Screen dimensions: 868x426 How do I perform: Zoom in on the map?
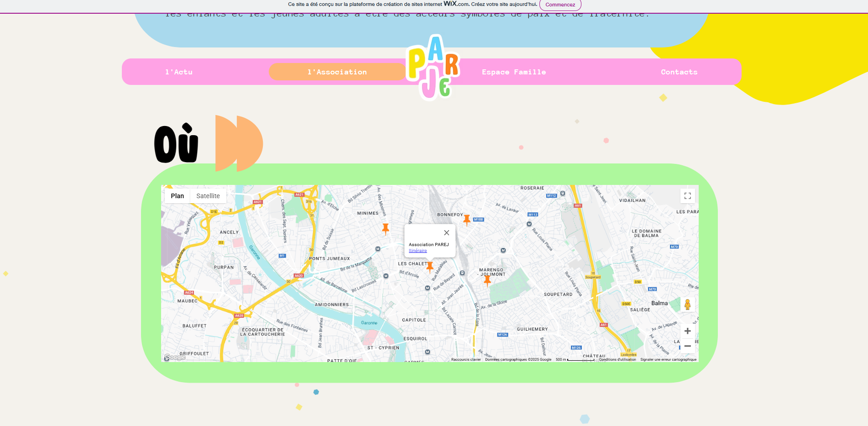(x=688, y=331)
